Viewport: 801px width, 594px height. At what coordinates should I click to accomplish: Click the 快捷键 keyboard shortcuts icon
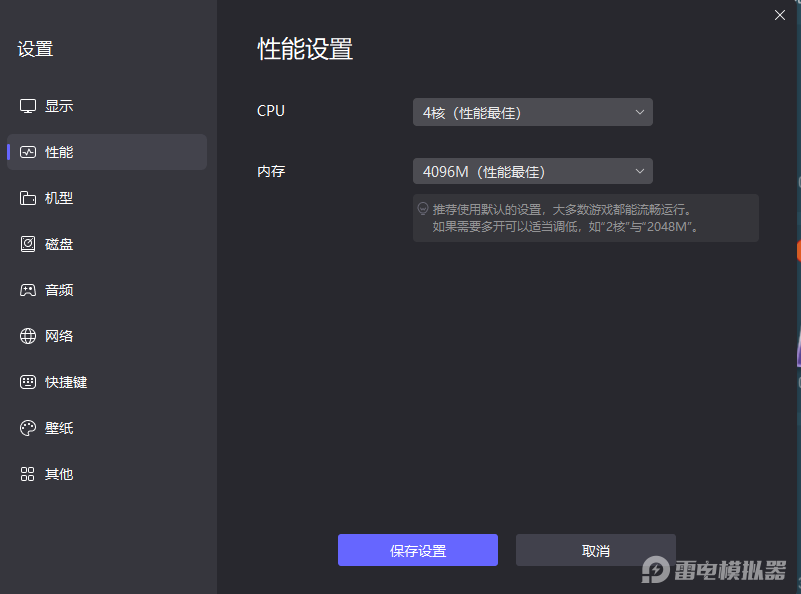click(x=27, y=381)
